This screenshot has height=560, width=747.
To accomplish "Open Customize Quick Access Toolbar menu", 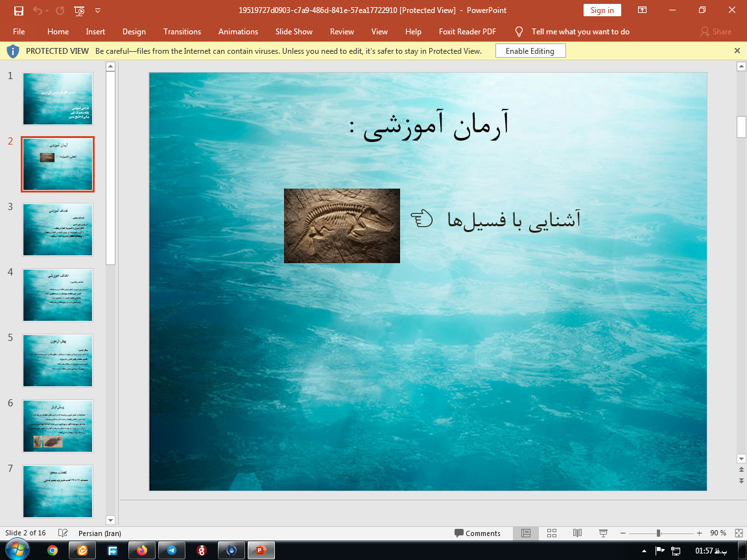I will tap(98, 10).
